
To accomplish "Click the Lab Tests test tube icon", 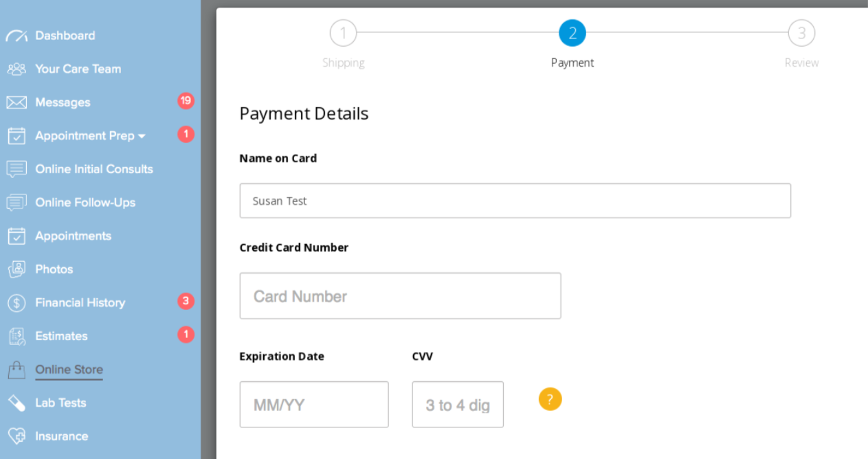I will [x=16, y=403].
